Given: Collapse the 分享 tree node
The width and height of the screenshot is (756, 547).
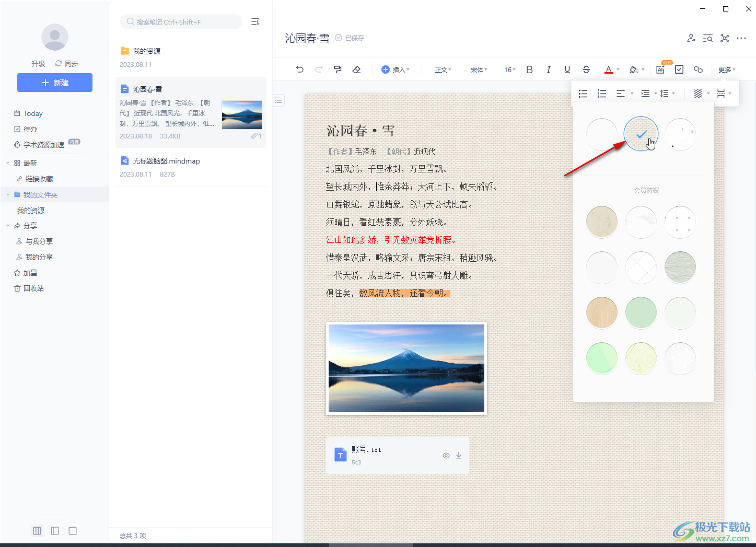Looking at the screenshot, I should coord(8,226).
